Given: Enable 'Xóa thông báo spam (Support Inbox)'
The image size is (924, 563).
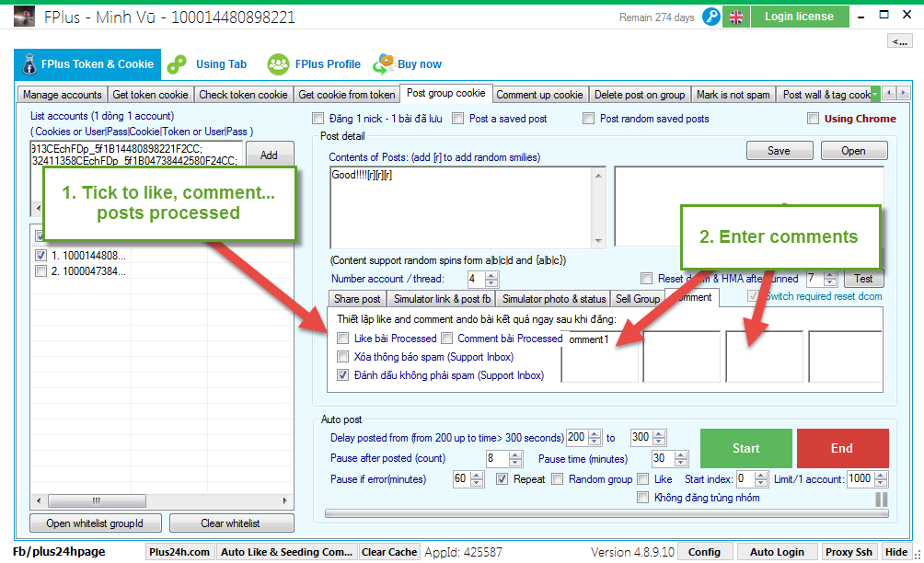Looking at the screenshot, I should coord(342,356).
